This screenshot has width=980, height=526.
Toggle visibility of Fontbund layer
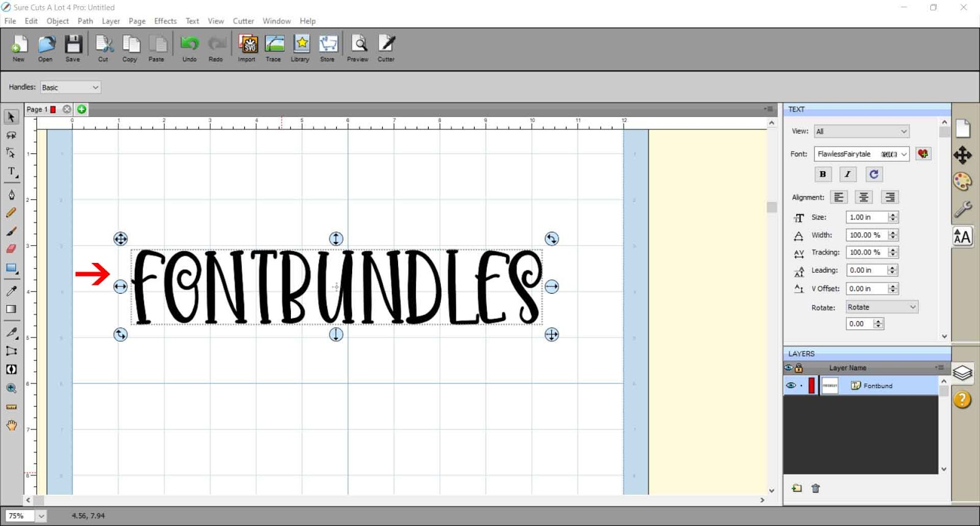791,386
